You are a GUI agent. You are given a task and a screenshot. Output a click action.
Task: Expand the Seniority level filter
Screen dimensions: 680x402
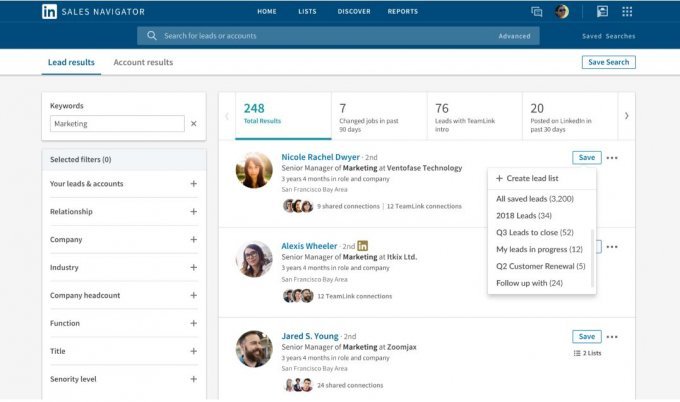click(193, 379)
